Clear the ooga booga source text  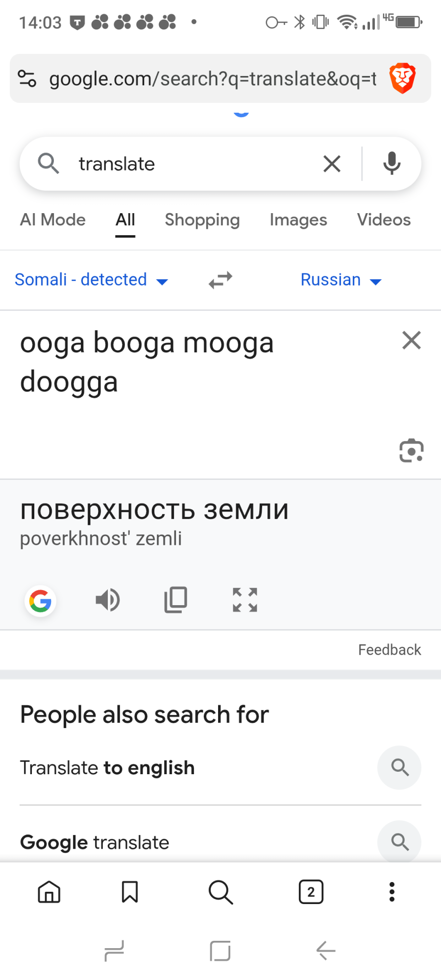411,340
